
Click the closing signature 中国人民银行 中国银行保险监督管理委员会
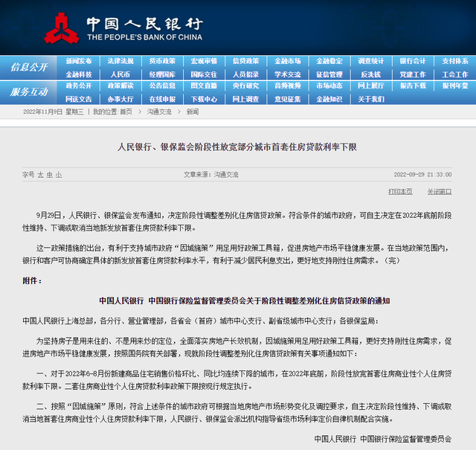tap(383, 439)
